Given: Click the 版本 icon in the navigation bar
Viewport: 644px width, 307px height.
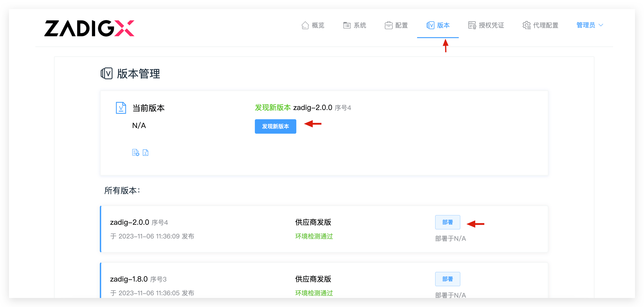Looking at the screenshot, I should coord(430,25).
